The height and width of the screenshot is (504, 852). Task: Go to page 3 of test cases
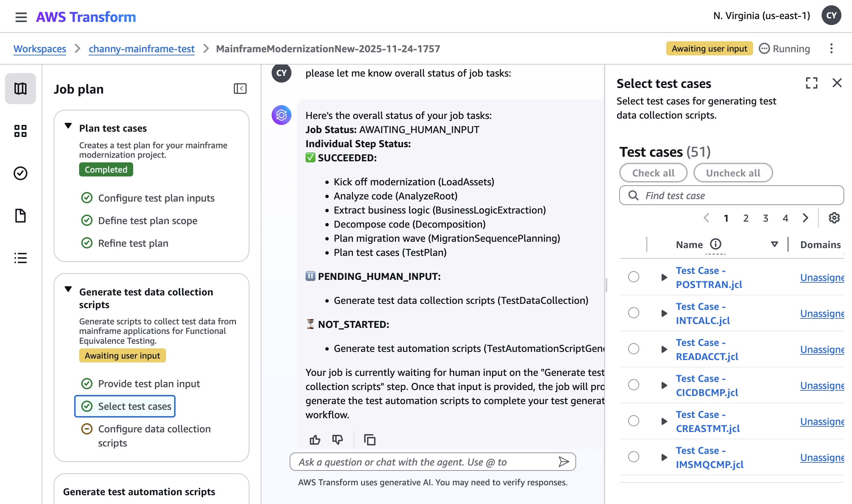[x=765, y=218]
